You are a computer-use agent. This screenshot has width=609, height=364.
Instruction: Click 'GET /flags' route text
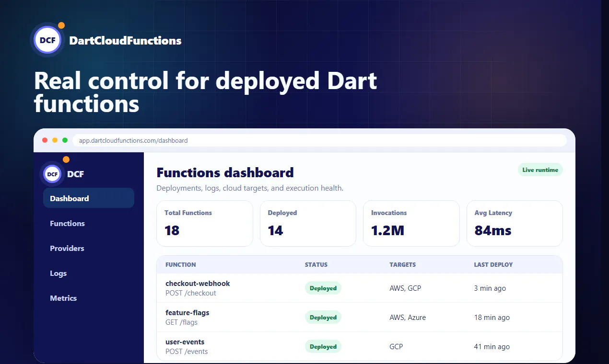point(181,322)
